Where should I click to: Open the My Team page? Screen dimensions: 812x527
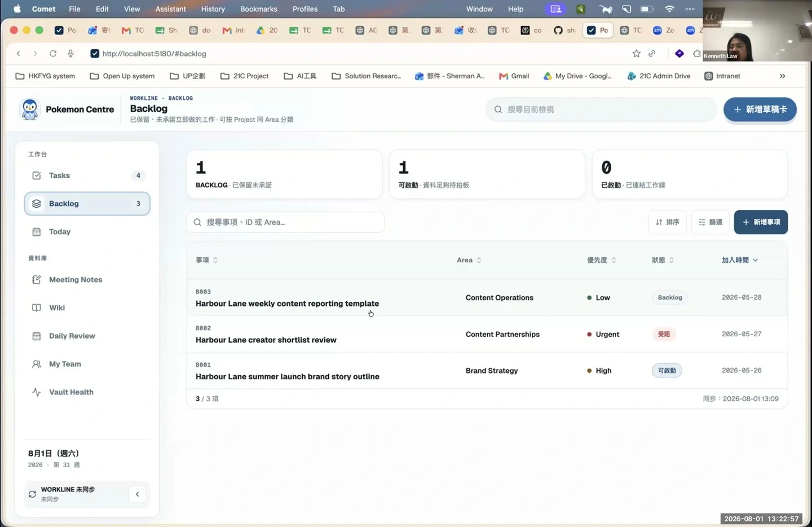87,364
